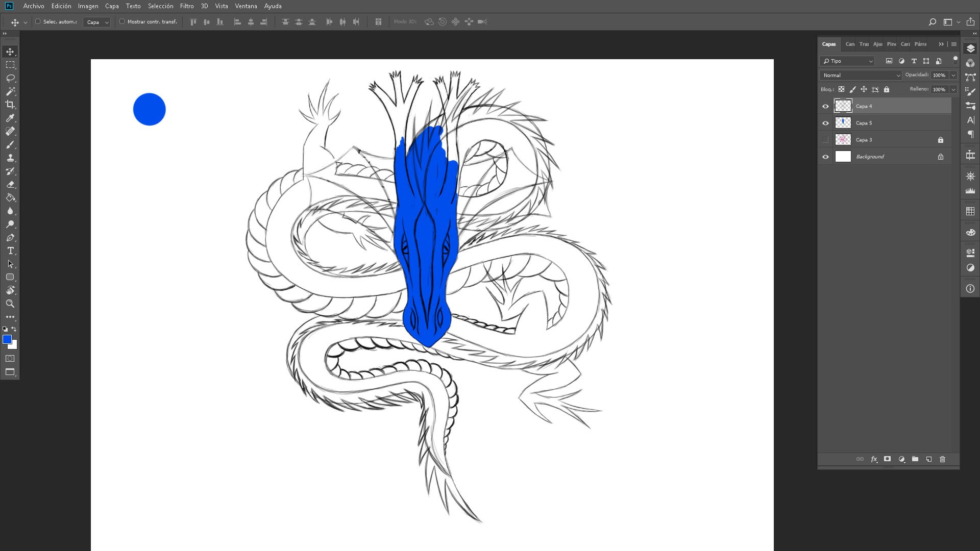
Task: Select the Pen tool
Action: tap(10, 237)
